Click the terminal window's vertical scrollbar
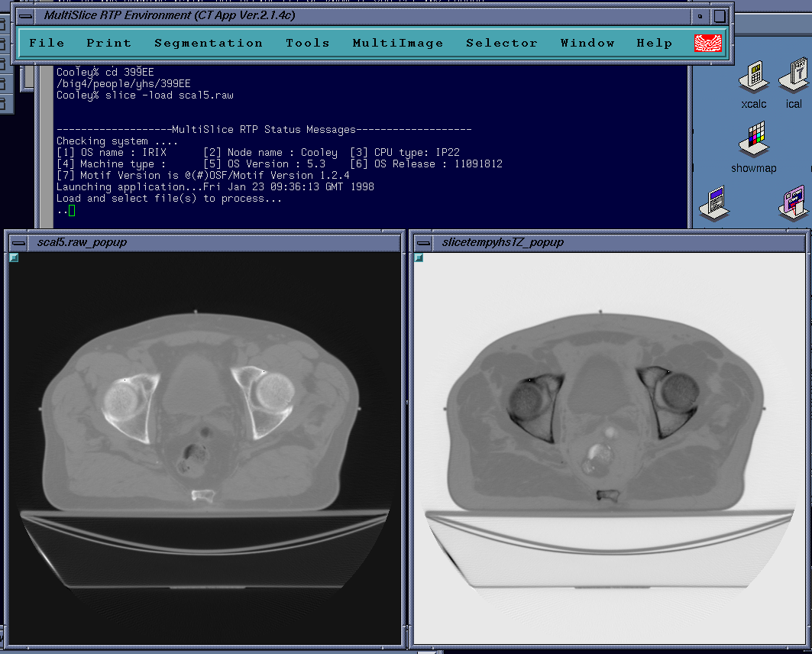This screenshot has height=654, width=812. (x=47, y=147)
